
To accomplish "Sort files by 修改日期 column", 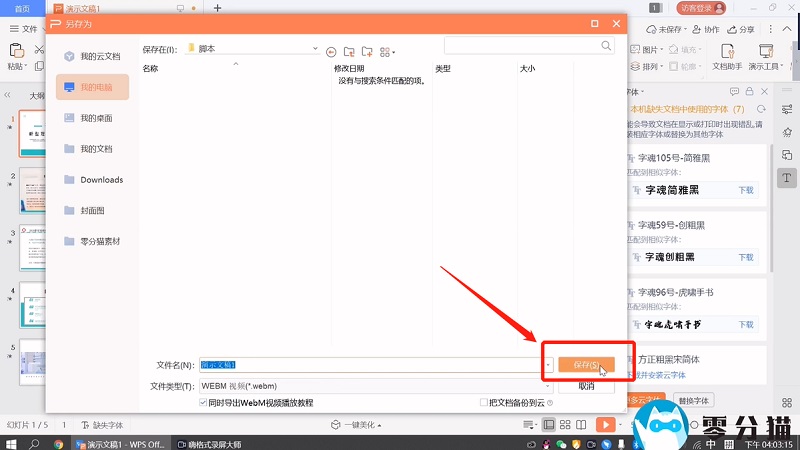I will coord(350,69).
